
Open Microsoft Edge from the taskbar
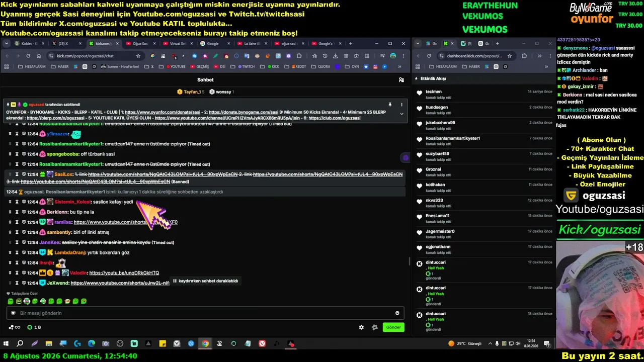tap(92, 343)
